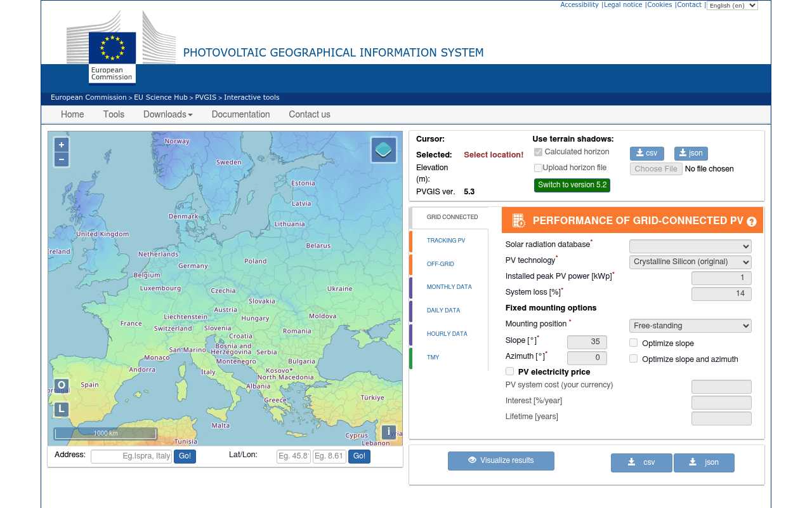Open the Documentation menu item
This screenshot has width=812, height=508.
[240, 114]
